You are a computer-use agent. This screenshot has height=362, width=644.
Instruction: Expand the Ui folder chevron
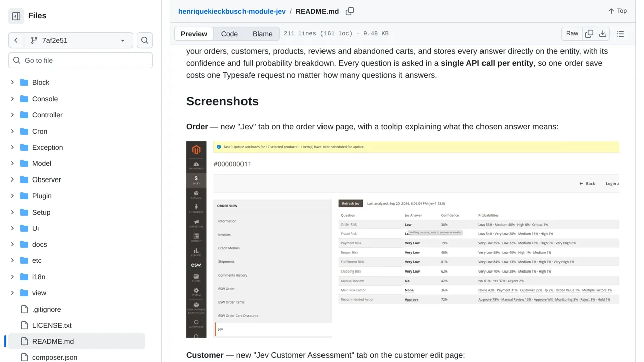pyautogui.click(x=12, y=228)
